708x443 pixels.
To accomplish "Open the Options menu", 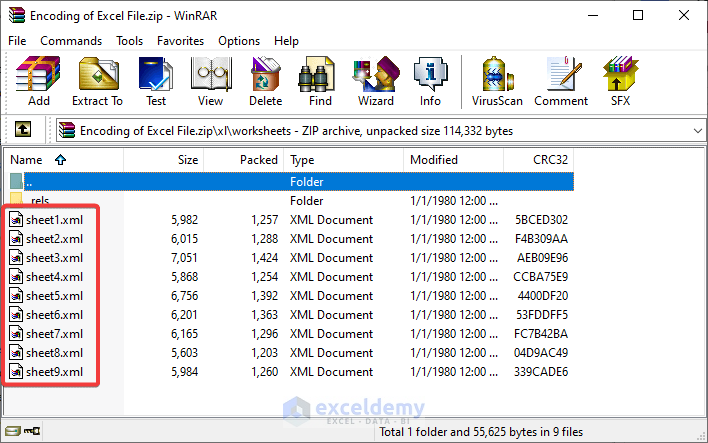I will tap(239, 41).
